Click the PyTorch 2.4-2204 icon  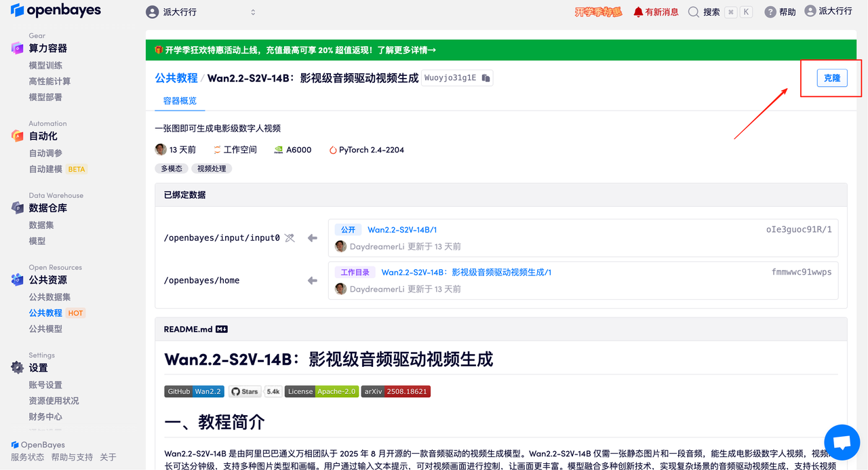coord(333,150)
